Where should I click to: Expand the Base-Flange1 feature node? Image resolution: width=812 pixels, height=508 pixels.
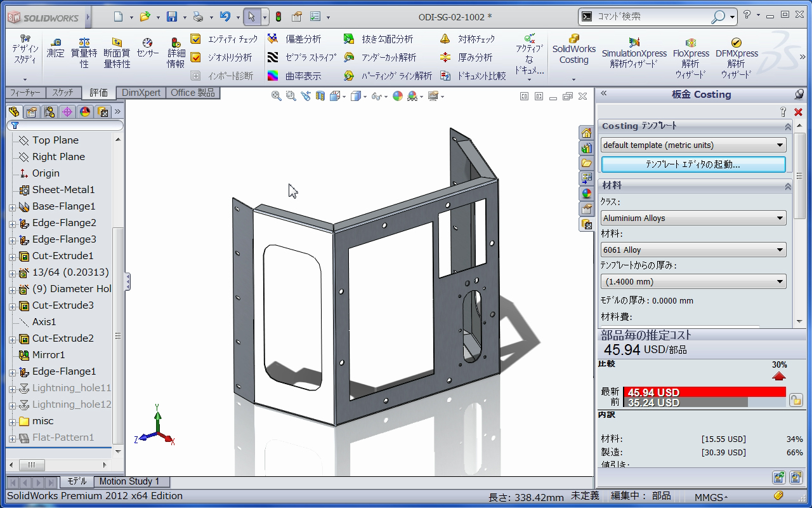tap(12, 207)
